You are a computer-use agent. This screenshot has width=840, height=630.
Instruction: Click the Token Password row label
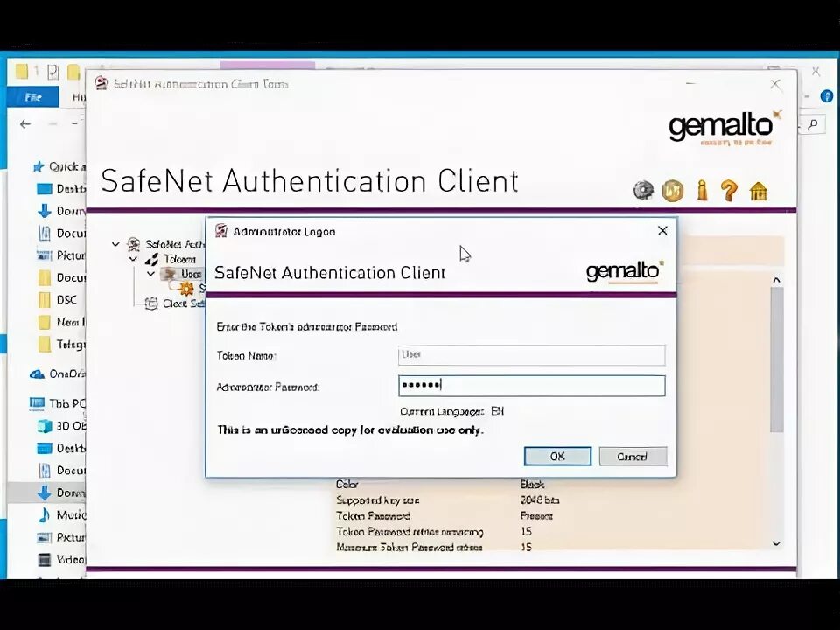[x=373, y=516]
